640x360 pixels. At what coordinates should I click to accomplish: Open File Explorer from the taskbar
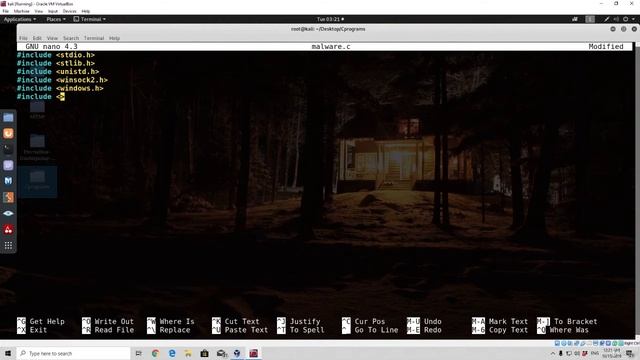click(188, 353)
